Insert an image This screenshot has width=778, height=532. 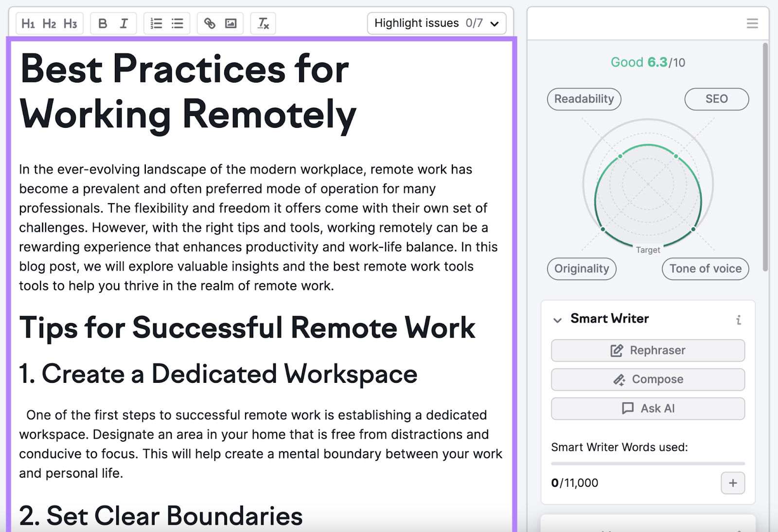click(x=231, y=23)
